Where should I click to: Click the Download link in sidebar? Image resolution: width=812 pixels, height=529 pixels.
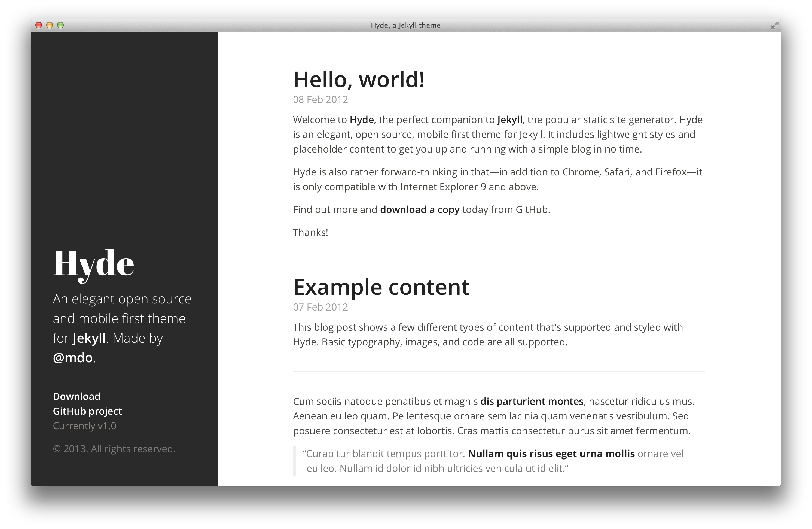click(77, 396)
